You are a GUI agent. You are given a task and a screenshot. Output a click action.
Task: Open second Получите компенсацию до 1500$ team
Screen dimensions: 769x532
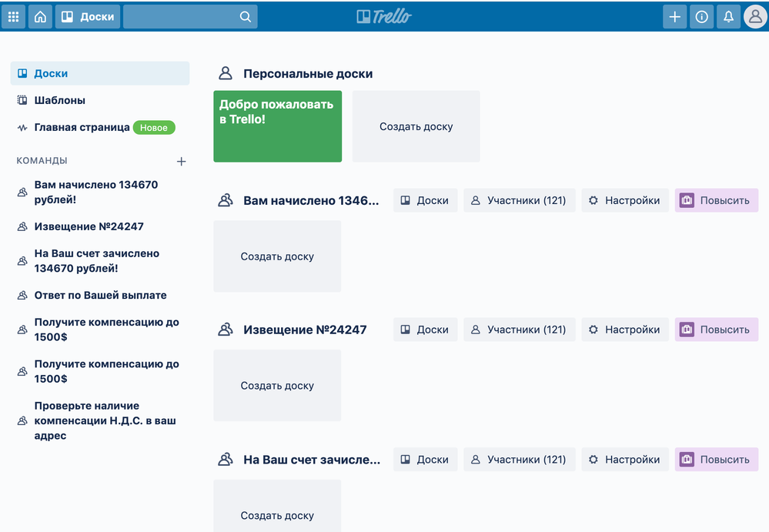click(x=100, y=371)
